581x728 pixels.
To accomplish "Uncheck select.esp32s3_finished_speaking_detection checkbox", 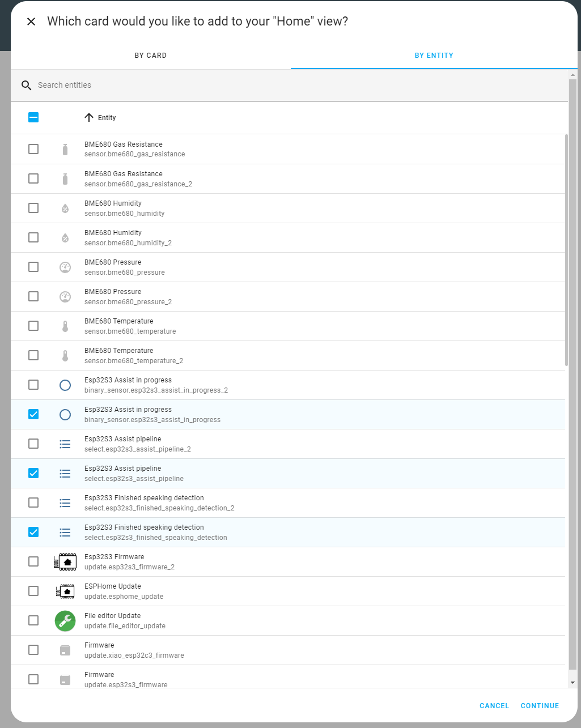I will coord(33,532).
